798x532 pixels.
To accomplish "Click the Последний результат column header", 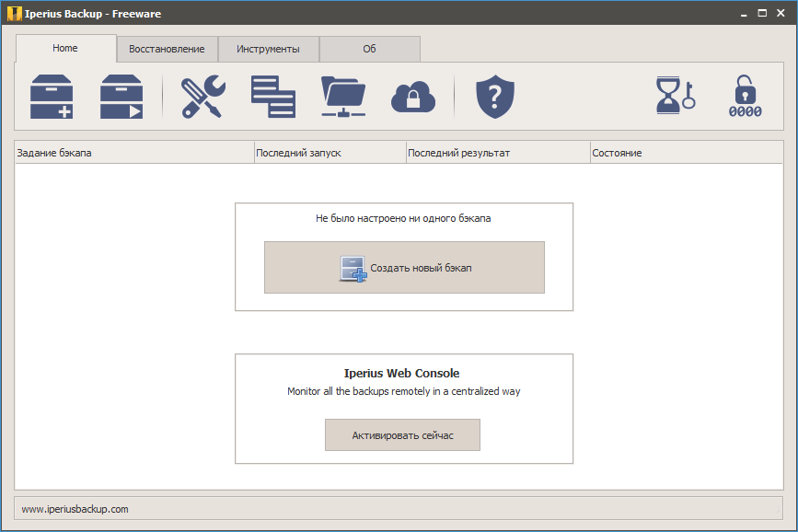I will click(498, 153).
